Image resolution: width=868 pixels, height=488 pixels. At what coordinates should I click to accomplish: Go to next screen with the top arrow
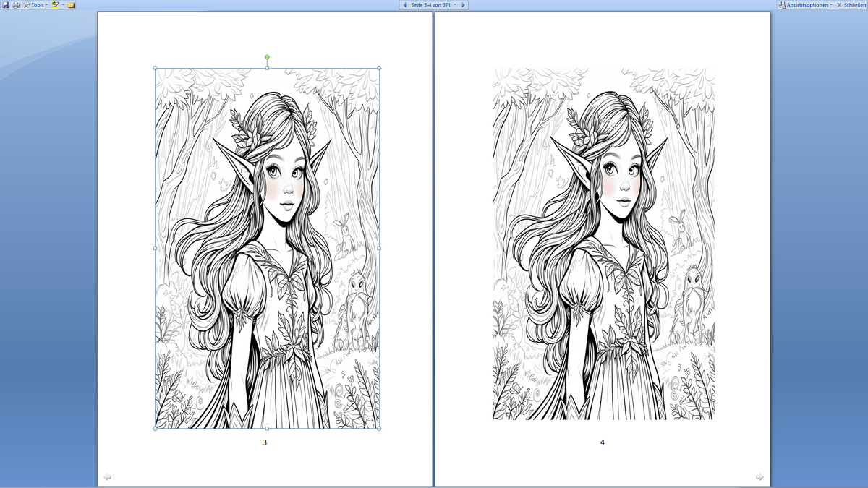(464, 4)
